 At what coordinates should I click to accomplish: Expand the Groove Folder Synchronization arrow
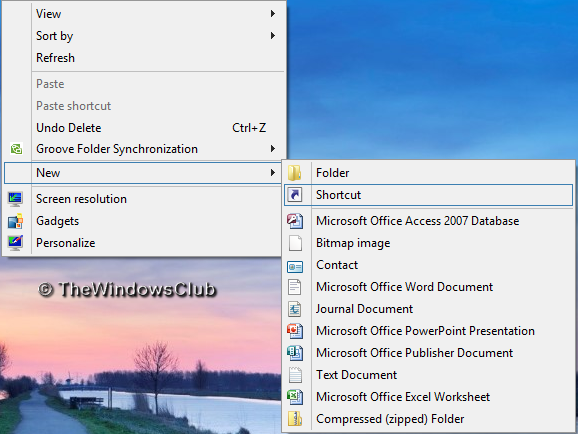click(x=273, y=149)
